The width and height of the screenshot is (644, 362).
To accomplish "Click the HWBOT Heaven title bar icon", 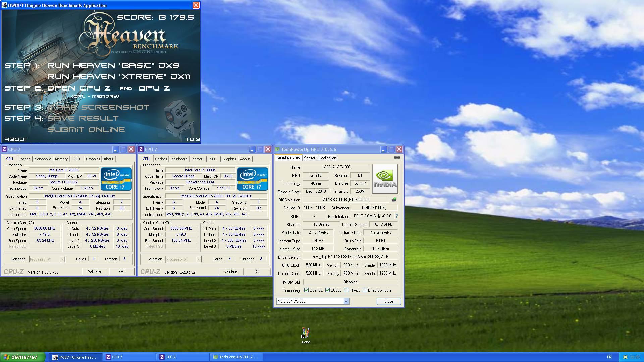I will tap(4, 5).
